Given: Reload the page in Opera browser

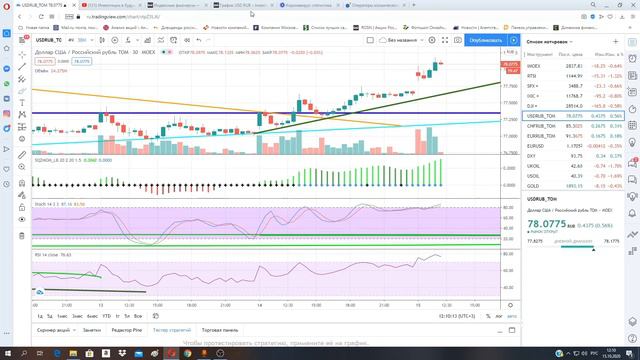Looking at the screenshot, I should (41, 17).
